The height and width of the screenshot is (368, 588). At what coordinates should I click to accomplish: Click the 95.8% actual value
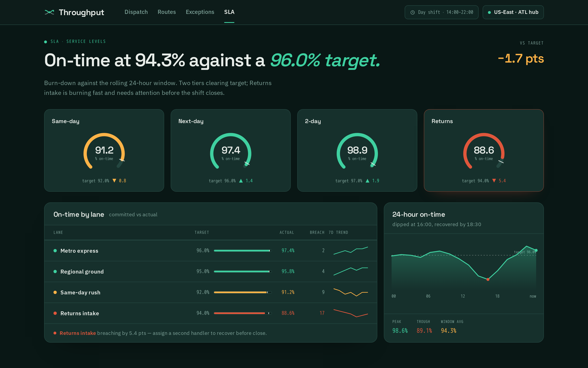click(288, 271)
